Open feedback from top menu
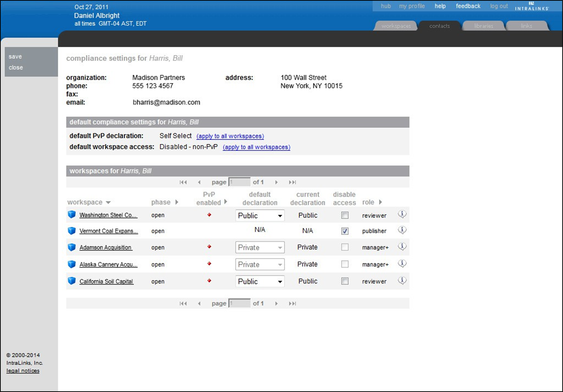 [x=468, y=6]
